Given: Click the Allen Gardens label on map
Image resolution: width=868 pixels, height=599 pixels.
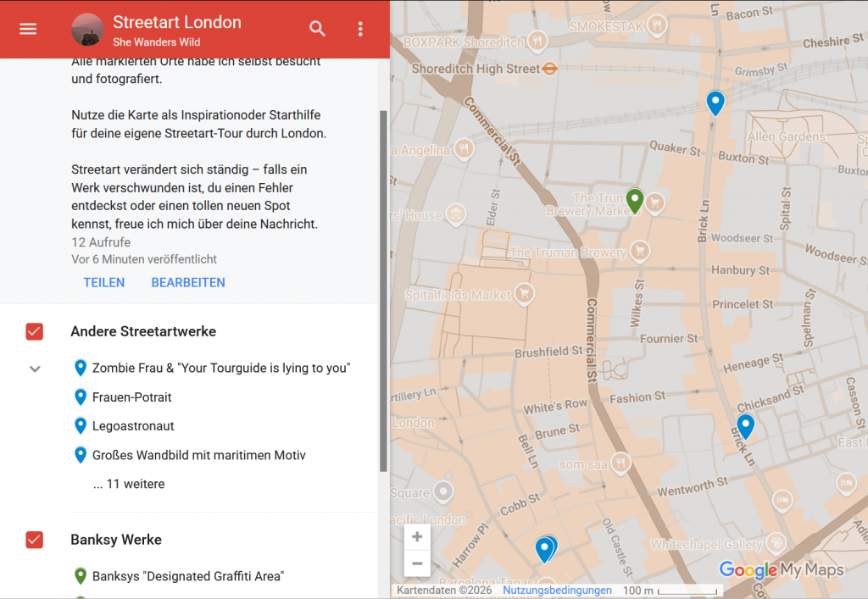Looking at the screenshot, I should tap(786, 136).
